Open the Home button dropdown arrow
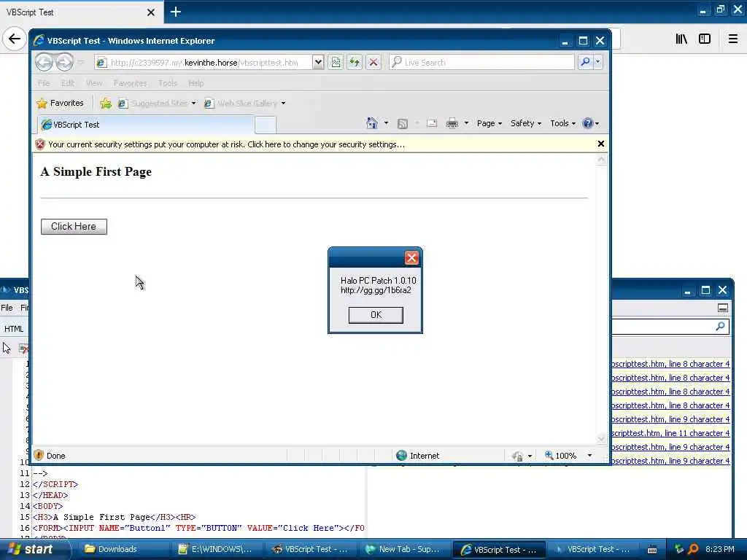The image size is (747, 560). (386, 123)
